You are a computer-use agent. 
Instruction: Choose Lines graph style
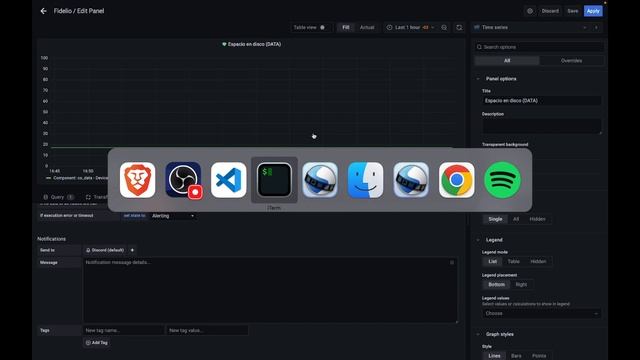(494, 356)
